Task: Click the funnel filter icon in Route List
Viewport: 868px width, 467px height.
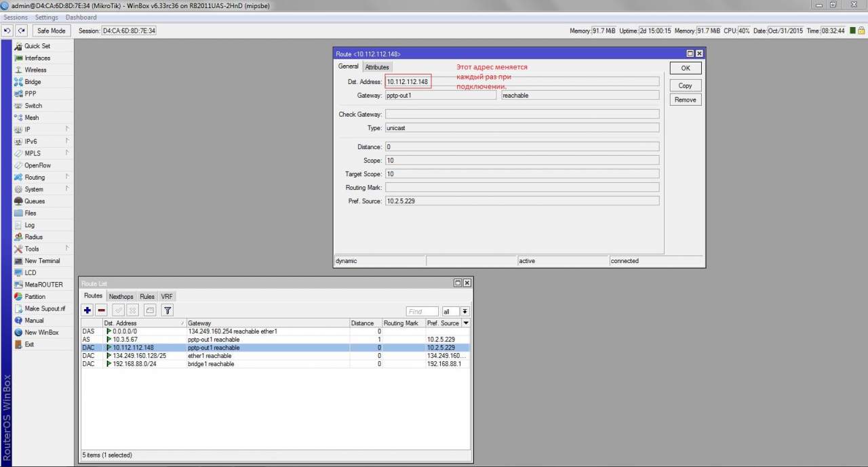Action: 167,310
